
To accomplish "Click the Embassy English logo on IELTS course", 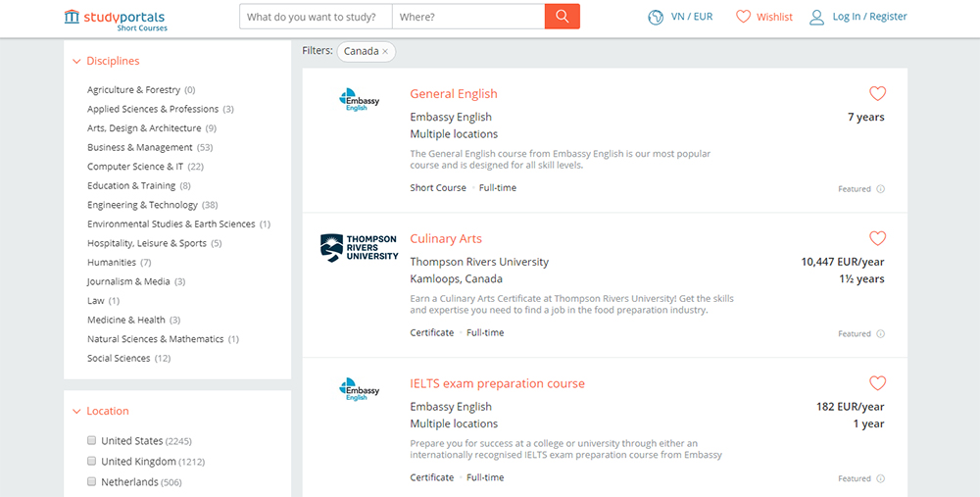I will click(x=359, y=389).
